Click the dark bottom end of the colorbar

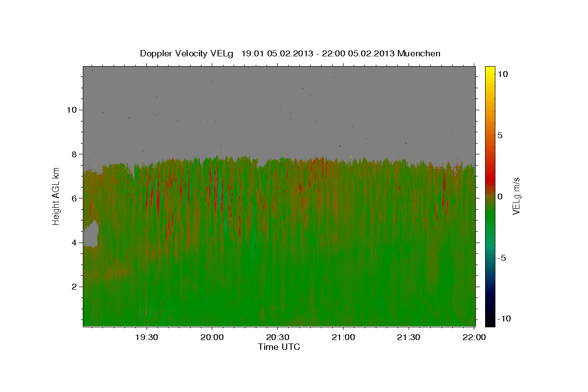(x=490, y=318)
